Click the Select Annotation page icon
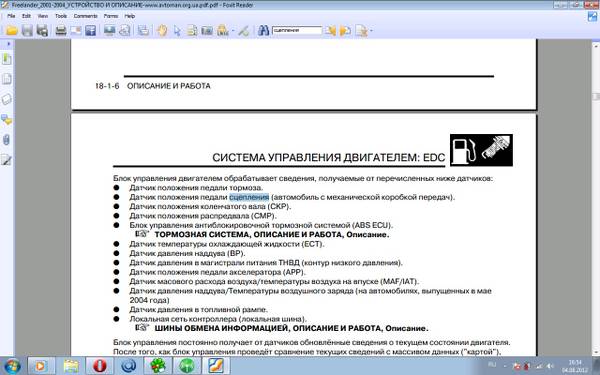The width and height of the screenshot is (600, 375). click(x=192, y=31)
